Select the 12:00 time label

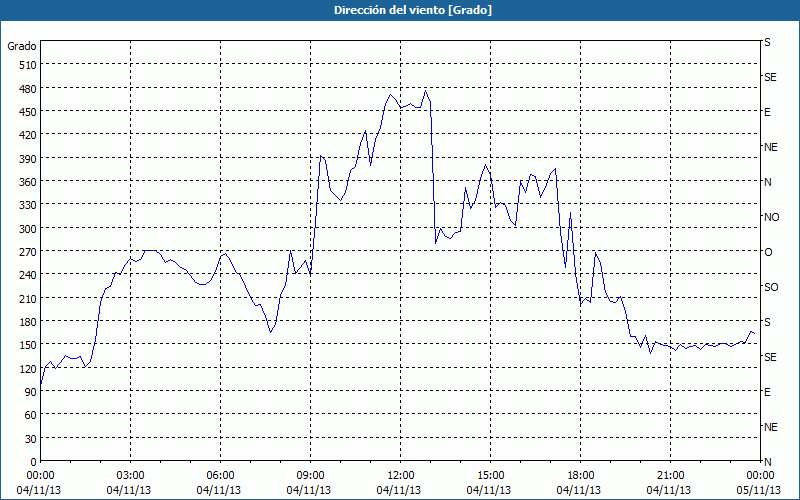tap(401, 476)
